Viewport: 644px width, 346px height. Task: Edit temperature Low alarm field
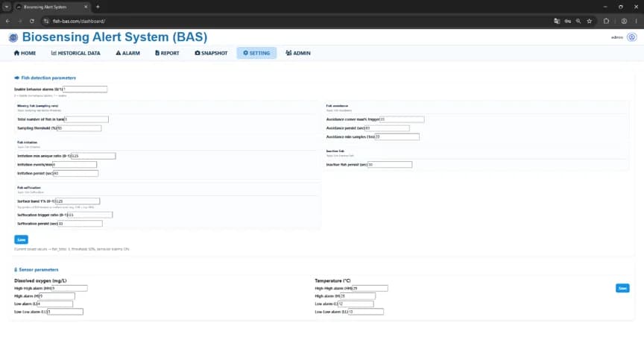coord(356,303)
